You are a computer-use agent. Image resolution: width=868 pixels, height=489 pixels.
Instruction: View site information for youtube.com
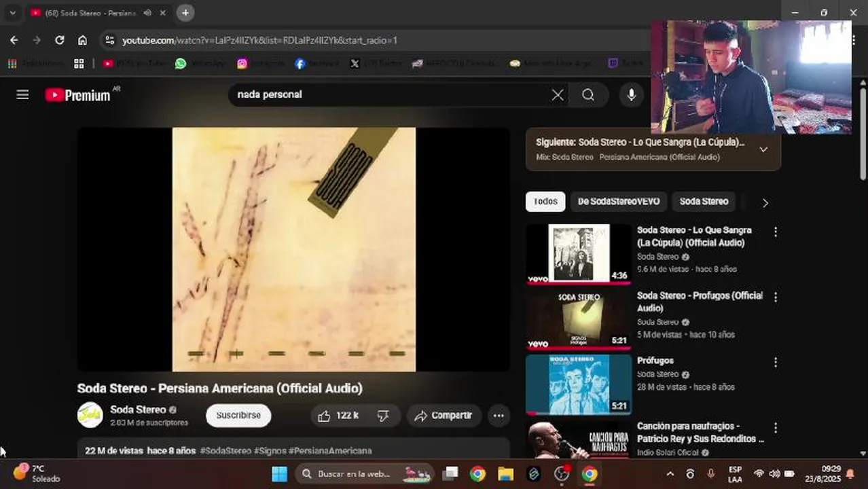pyautogui.click(x=110, y=41)
